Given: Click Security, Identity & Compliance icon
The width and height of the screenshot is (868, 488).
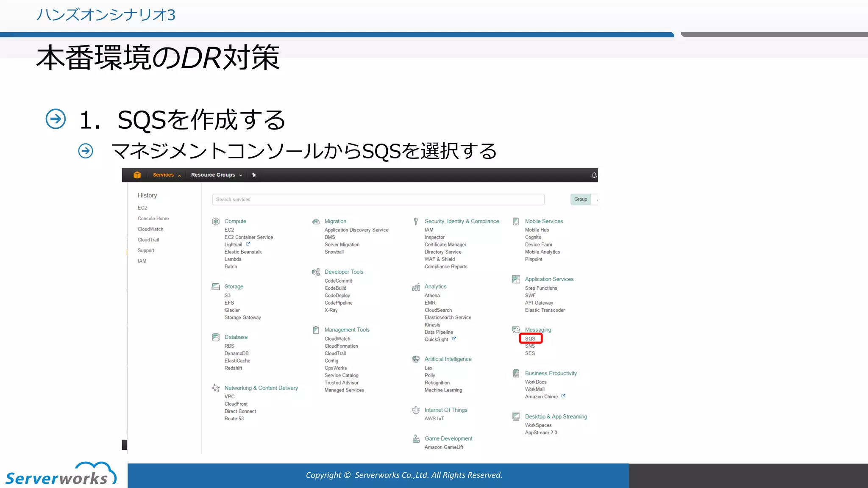Looking at the screenshot, I should click(x=416, y=221).
